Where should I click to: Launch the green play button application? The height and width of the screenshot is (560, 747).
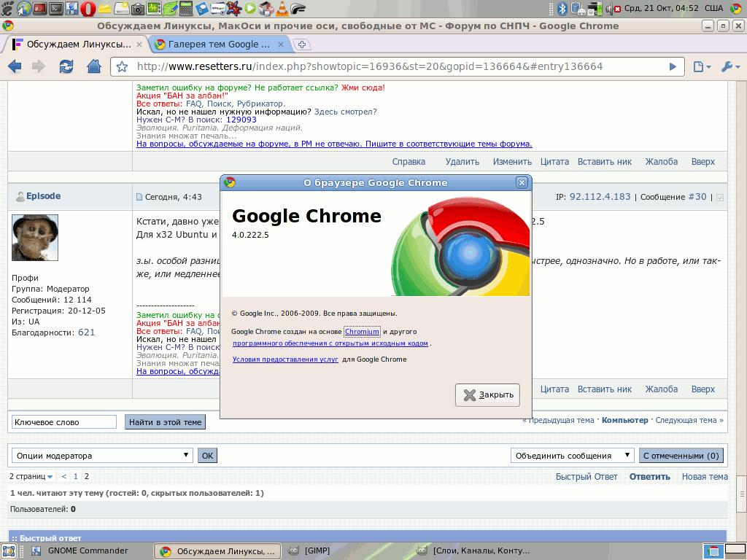(x=250, y=8)
